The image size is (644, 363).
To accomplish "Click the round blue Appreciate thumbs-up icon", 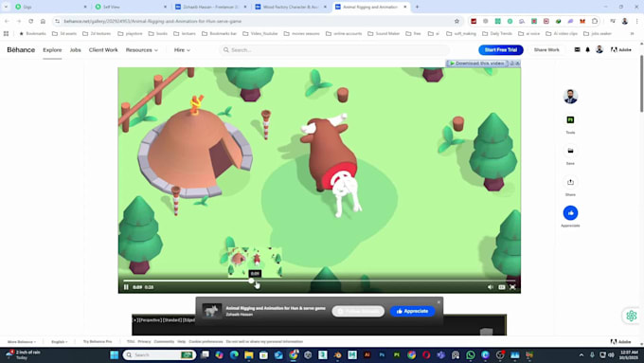I will click(x=570, y=213).
